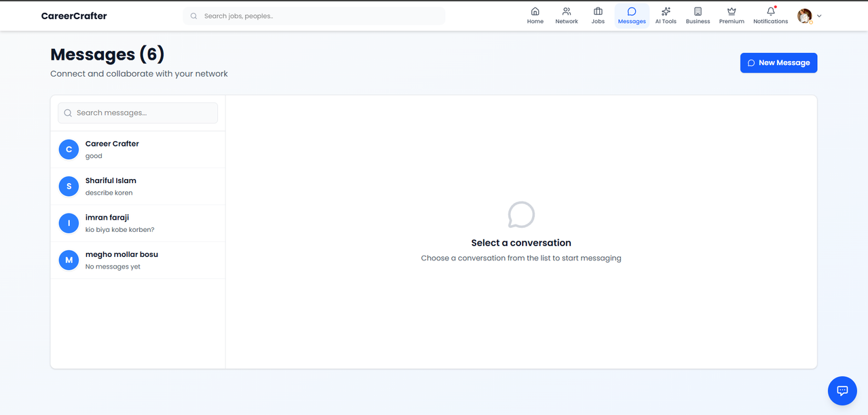The image size is (868, 415).
Task: Click the CareerCrafter logo
Action: pos(74,16)
